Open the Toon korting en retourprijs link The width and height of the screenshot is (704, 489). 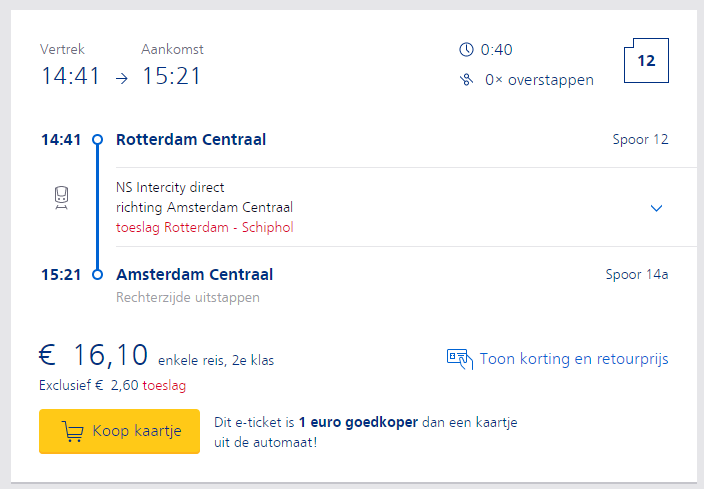pos(574,359)
